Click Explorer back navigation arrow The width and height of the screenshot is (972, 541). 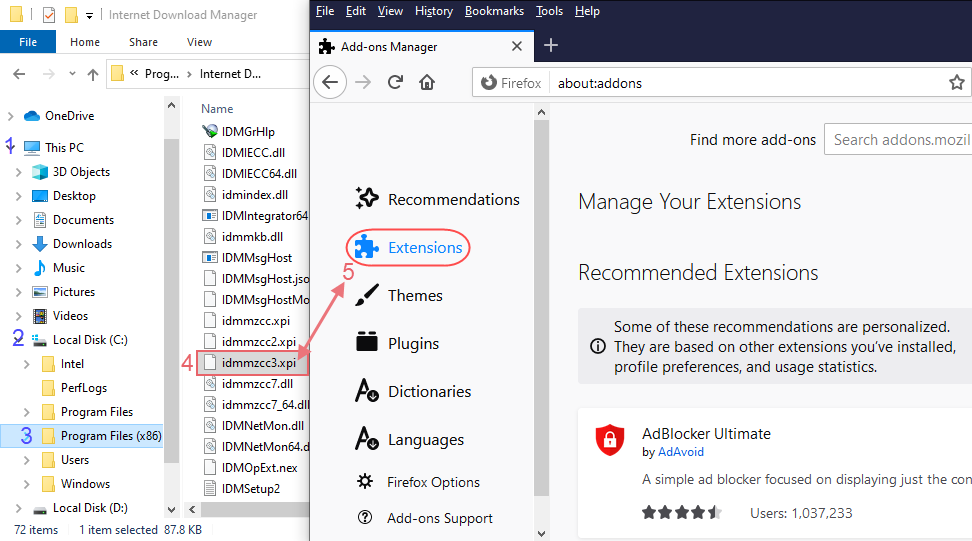(x=19, y=74)
